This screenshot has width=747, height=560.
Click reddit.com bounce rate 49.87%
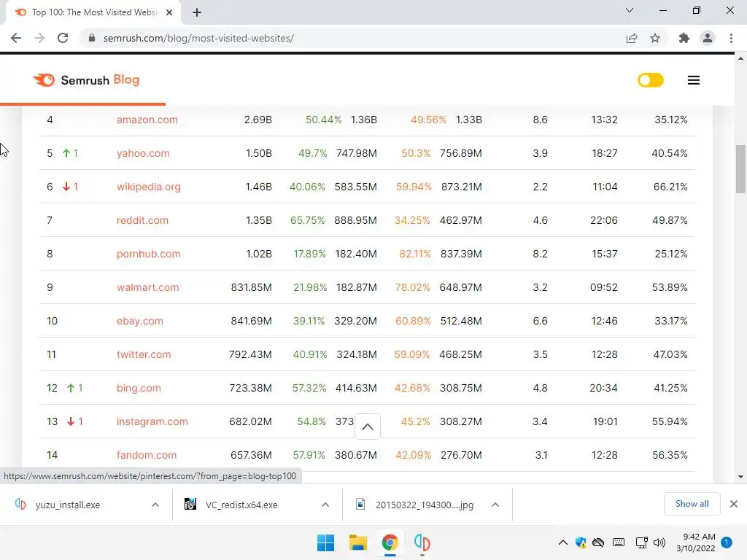pos(670,220)
